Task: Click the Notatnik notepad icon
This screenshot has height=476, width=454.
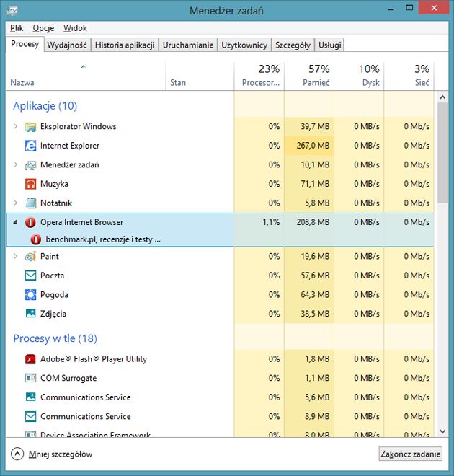Action: (x=30, y=203)
